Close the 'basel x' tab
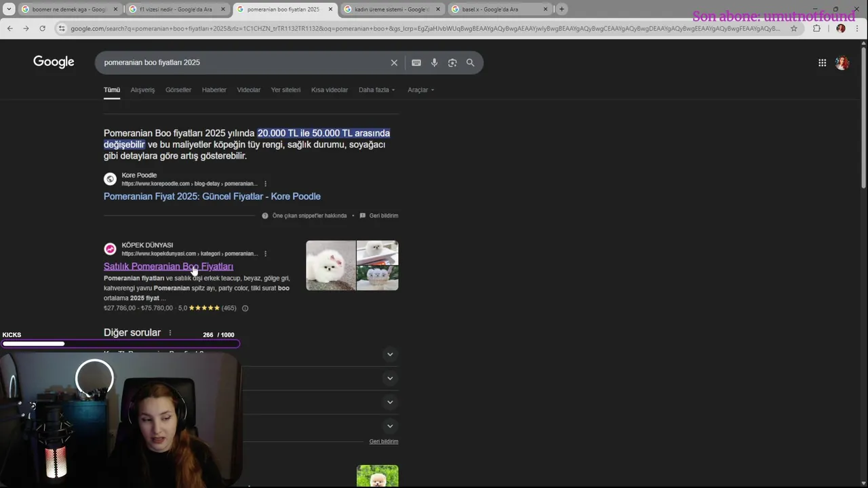The image size is (868, 488). (x=545, y=9)
